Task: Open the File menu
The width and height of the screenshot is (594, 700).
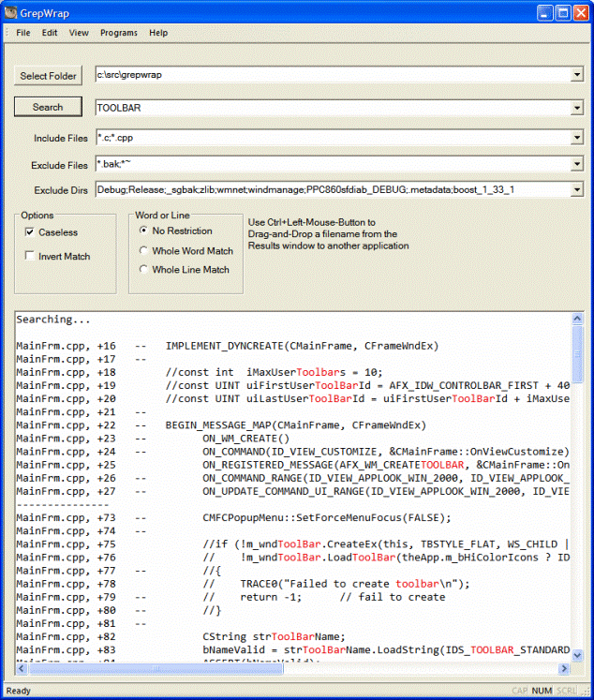Action: (23, 33)
